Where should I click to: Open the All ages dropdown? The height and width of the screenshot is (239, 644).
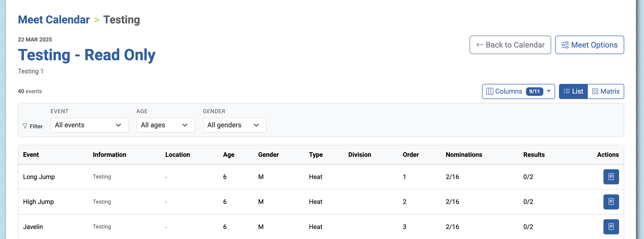(x=165, y=125)
